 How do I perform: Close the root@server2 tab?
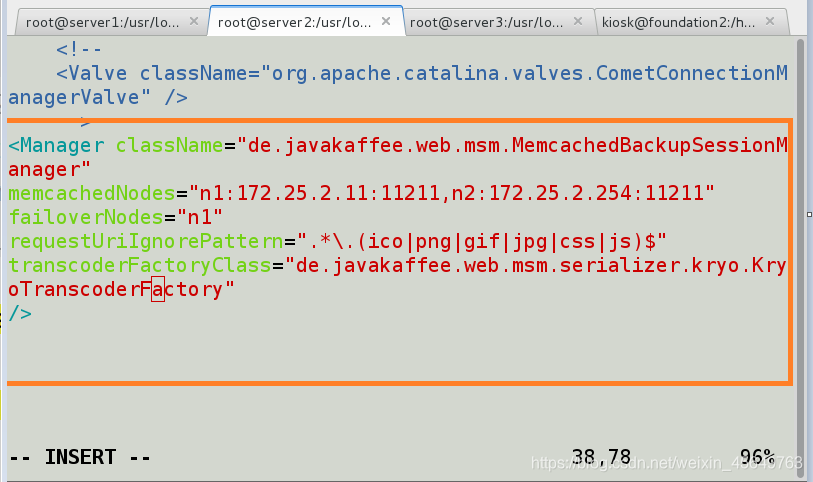click(x=386, y=21)
